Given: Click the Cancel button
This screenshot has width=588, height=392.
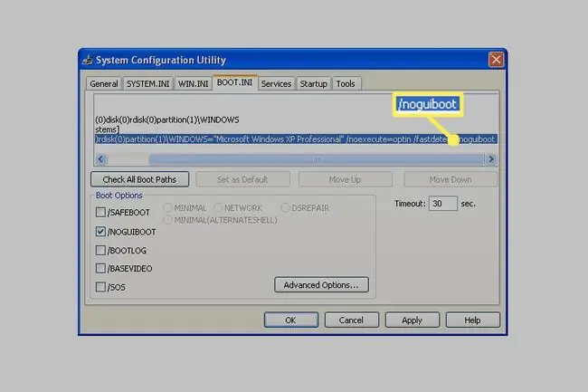Looking at the screenshot, I should (351, 320).
